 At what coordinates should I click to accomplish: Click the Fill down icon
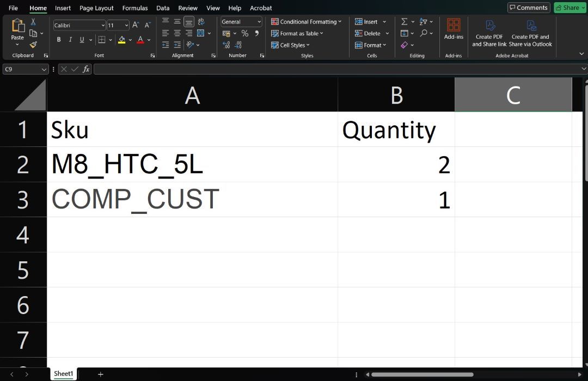pyautogui.click(x=404, y=33)
